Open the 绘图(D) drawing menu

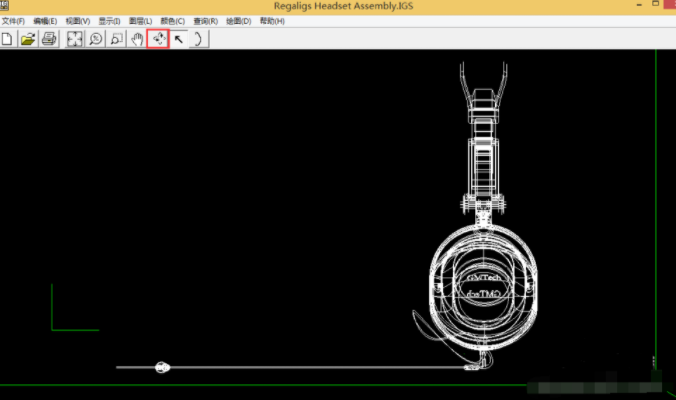[239, 21]
